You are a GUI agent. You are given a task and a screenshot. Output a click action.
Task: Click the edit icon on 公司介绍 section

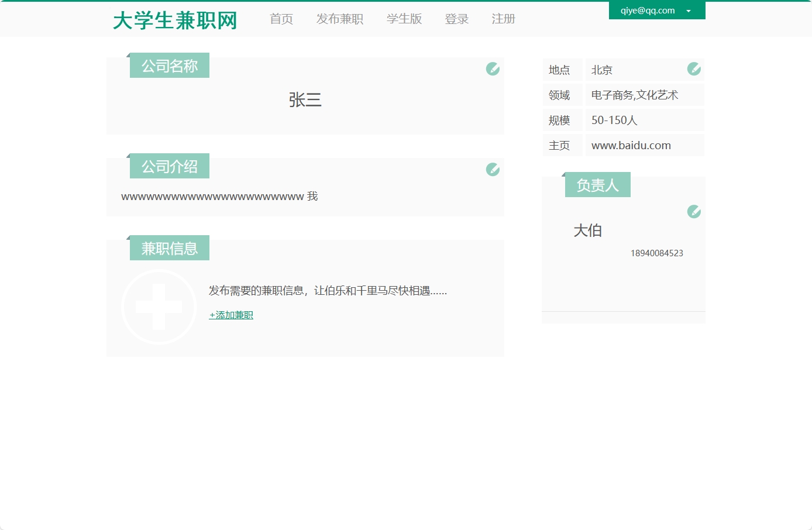[x=492, y=169]
